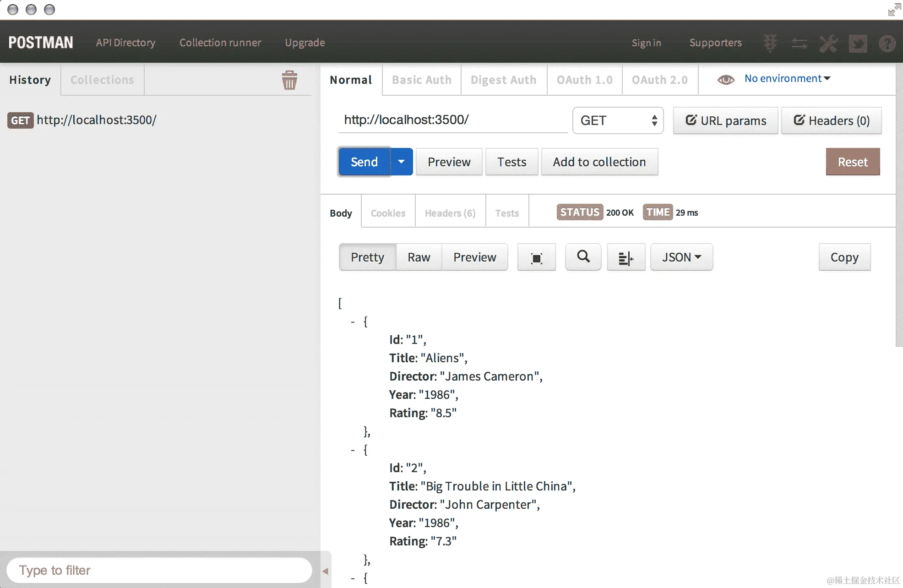The height and width of the screenshot is (588, 903).
Task: Expand the Send button arrow dropdown
Action: tap(401, 162)
